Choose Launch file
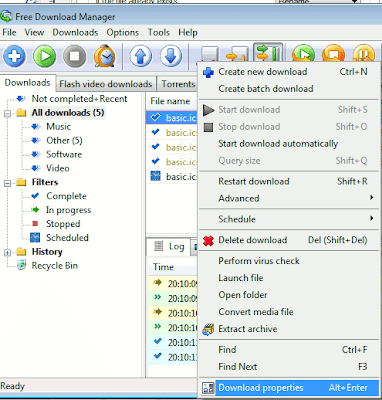The image size is (382, 400). tap(289, 278)
